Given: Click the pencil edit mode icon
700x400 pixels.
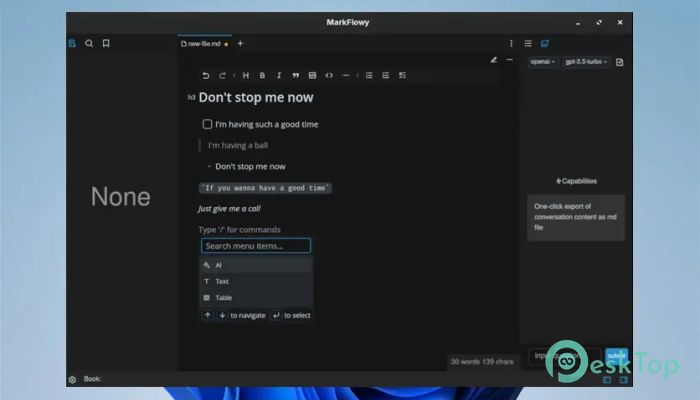Looking at the screenshot, I should (x=494, y=59).
